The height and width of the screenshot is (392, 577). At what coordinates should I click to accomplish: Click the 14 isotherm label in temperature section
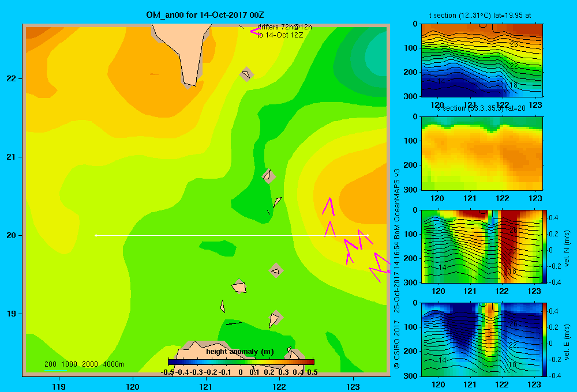441,81
